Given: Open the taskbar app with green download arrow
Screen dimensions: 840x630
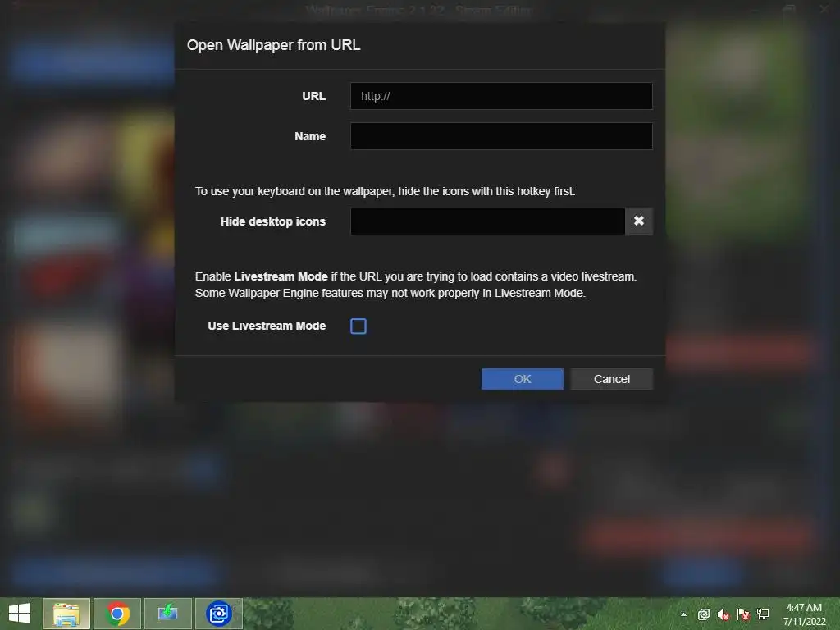Looking at the screenshot, I should [x=168, y=614].
